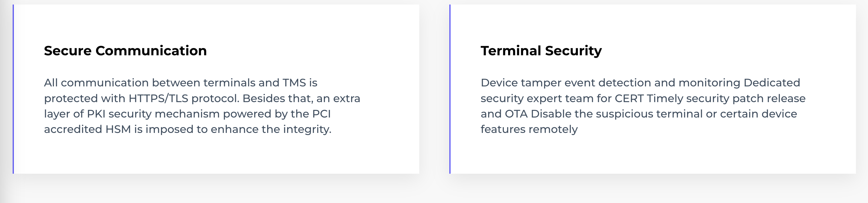This screenshot has height=203, width=868.
Task: Select the word HTTPS/TLS in the paragraph
Action: 158,98
